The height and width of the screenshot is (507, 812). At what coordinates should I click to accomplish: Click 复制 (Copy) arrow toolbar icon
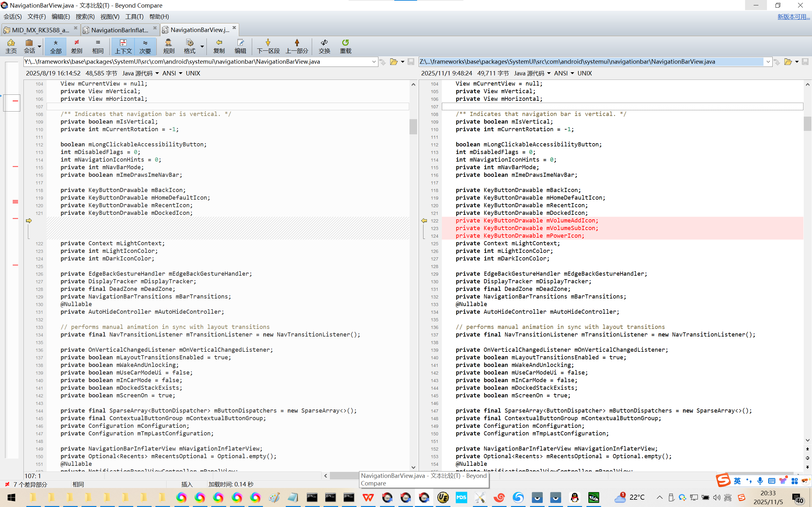(x=219, y=46)
